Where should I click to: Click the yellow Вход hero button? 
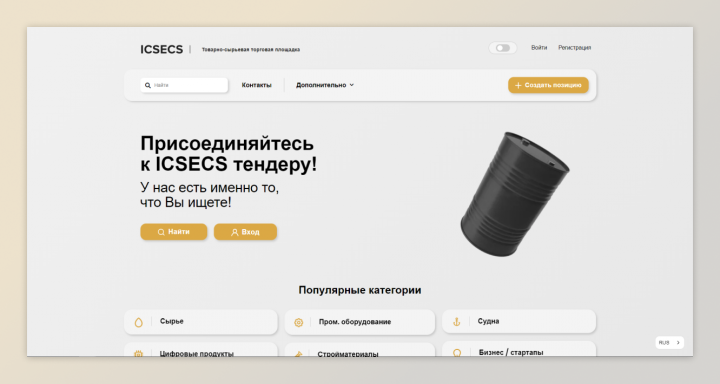click(x=245, y=232)
